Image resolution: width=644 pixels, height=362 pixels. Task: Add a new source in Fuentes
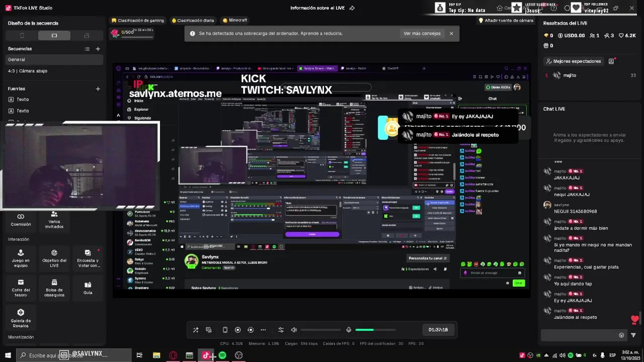(x=98, y=89)
